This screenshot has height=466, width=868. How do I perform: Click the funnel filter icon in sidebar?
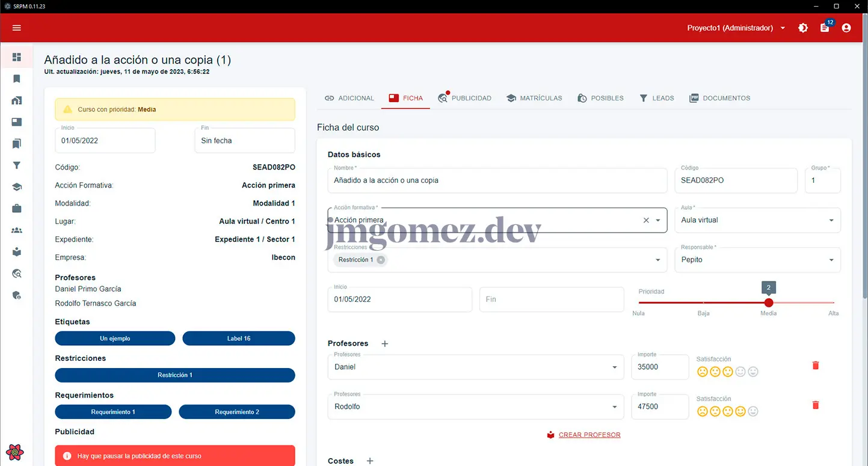tap(17, 165)
